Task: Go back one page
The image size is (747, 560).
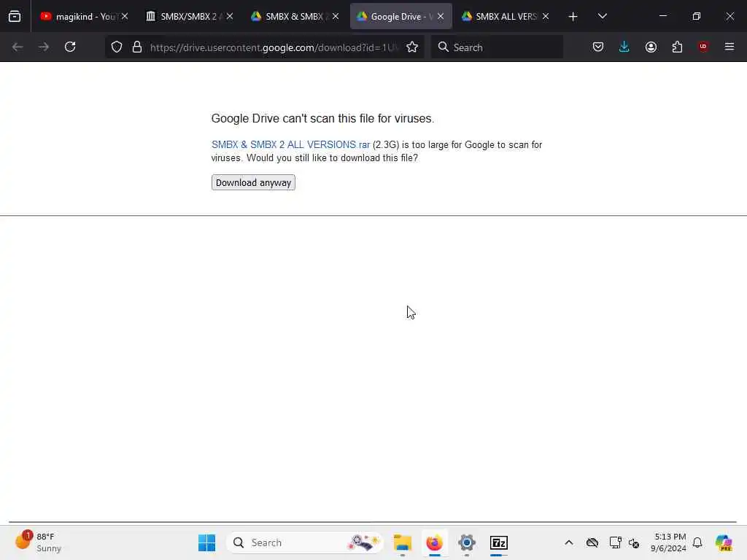Action: [x=18, y=47]
